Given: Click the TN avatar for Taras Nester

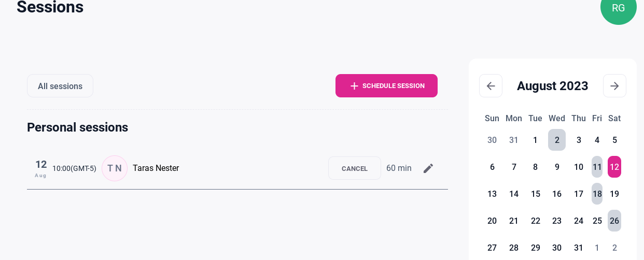Looking at the screenshot, I should [x=115, y=168].
